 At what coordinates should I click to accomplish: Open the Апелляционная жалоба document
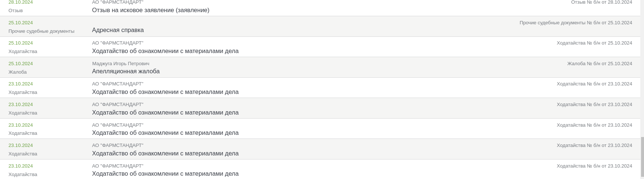(x=126, y=71)
